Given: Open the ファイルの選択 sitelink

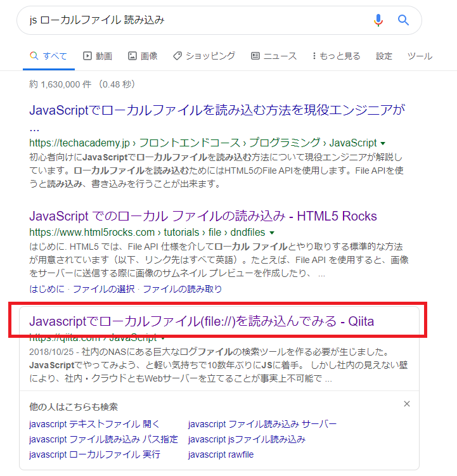Looking at the screenshot, I should [x=103, y=288].
